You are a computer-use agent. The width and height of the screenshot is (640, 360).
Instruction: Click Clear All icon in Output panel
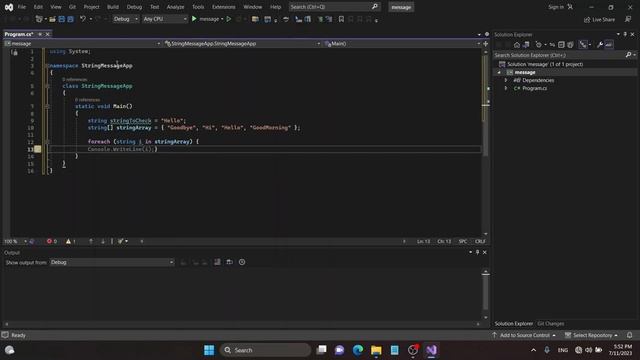[217, 262]
